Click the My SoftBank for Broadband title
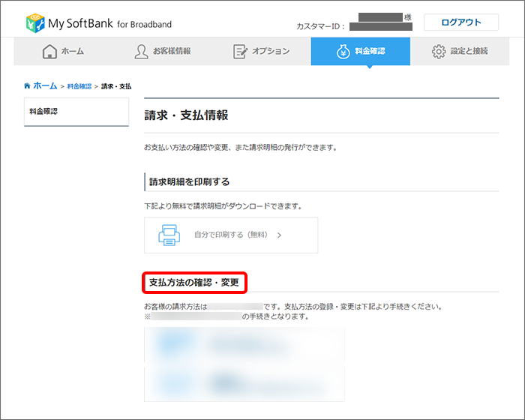 [109, 23]
